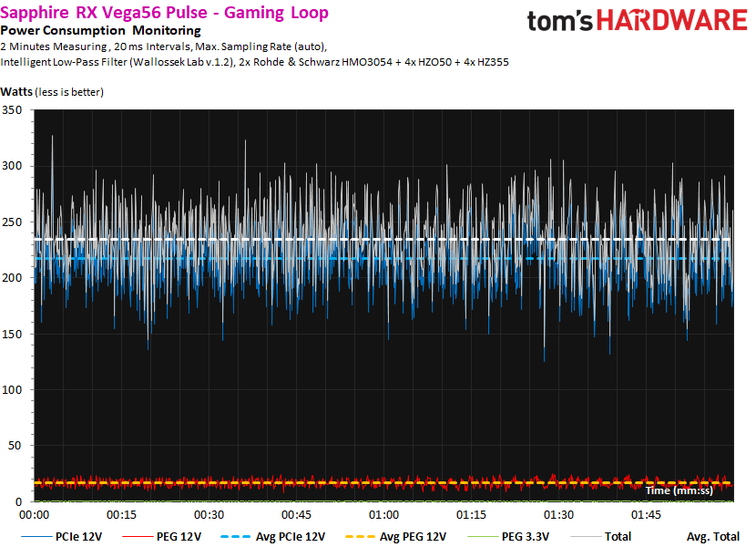Click the 01:00 time axis label

click(x=383, y=515)
